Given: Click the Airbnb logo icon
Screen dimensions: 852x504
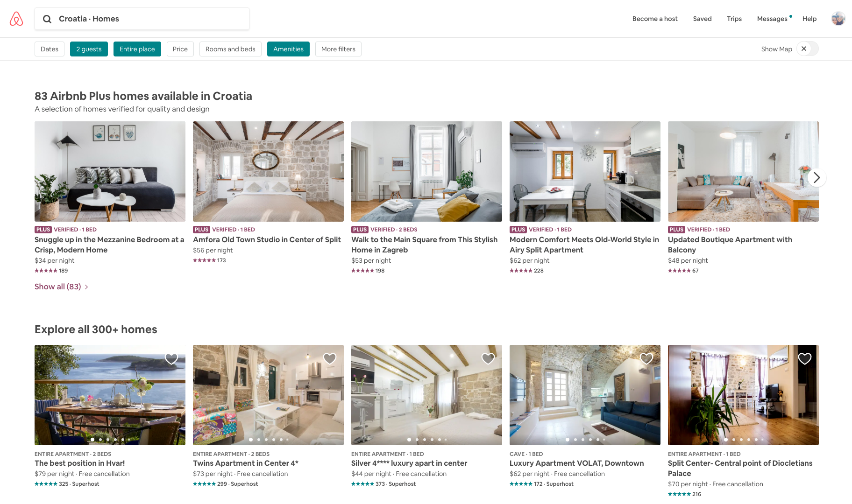Looking at the screenshot, I should (16, 19).
